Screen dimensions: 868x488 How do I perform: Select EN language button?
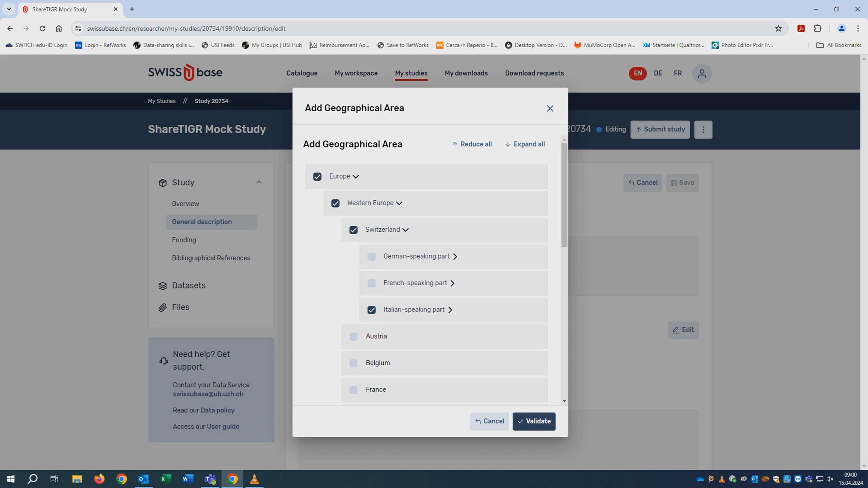[x=637, y=74]
